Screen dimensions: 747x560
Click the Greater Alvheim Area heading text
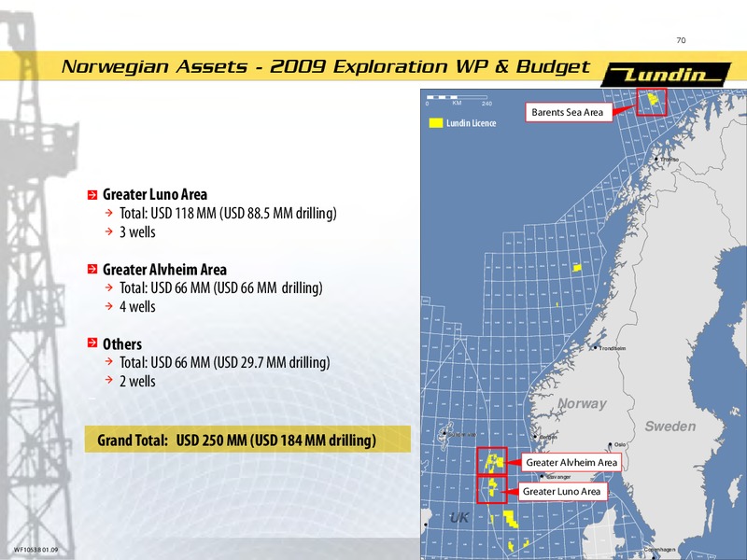click(165, 270)
